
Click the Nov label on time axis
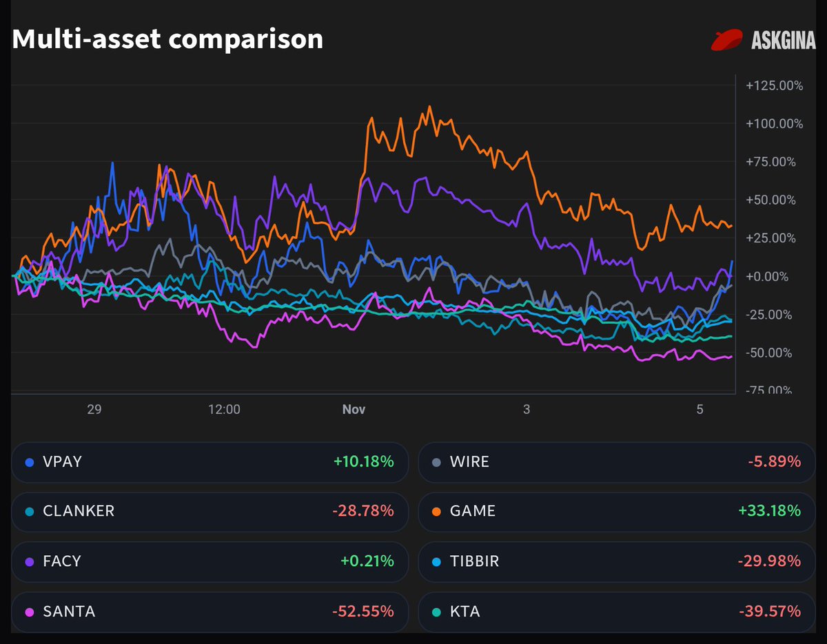(354, 409)
